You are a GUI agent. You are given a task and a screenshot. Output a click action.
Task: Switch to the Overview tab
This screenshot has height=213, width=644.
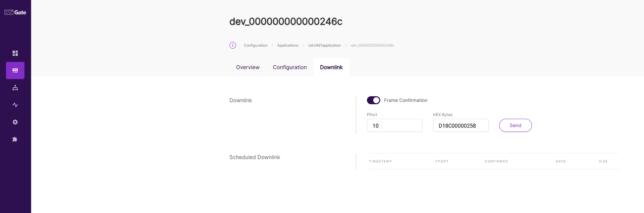pos(248,67)
